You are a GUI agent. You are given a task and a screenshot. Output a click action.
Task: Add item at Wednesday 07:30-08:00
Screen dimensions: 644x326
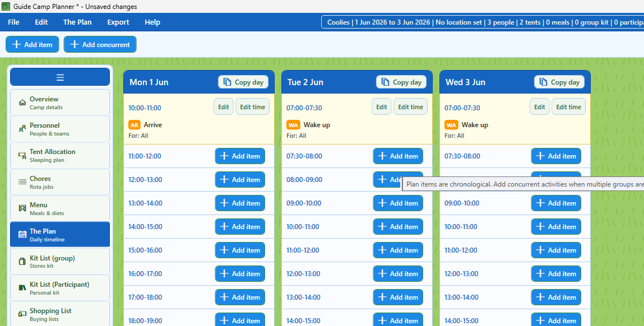[x=556, y=156]
